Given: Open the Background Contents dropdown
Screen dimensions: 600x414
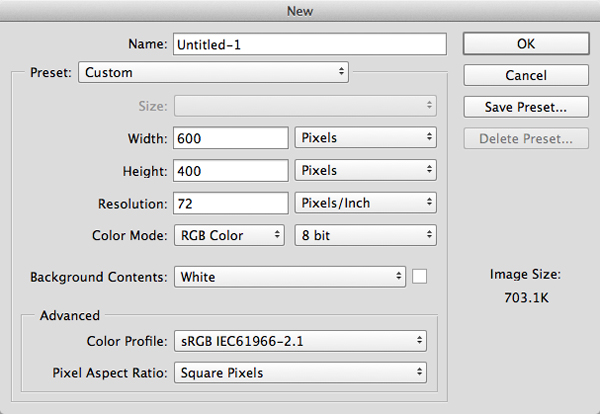Looking at the screenshot, I should click(x=290, y=276).
